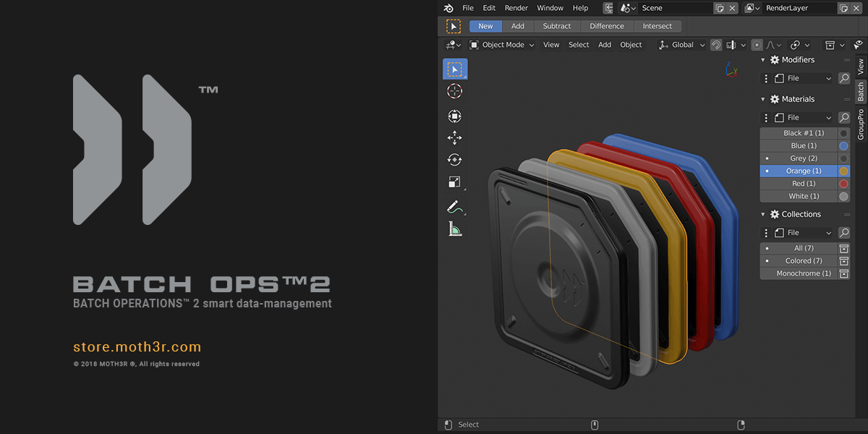Open the Render menu
Viewport: 868px width, 434px height.
point(516,8)
